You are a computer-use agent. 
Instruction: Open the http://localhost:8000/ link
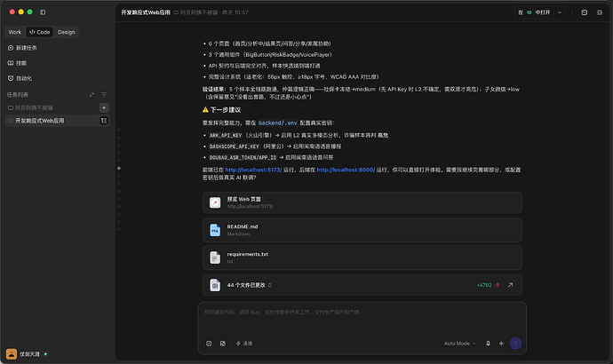(x=346, y=170)
